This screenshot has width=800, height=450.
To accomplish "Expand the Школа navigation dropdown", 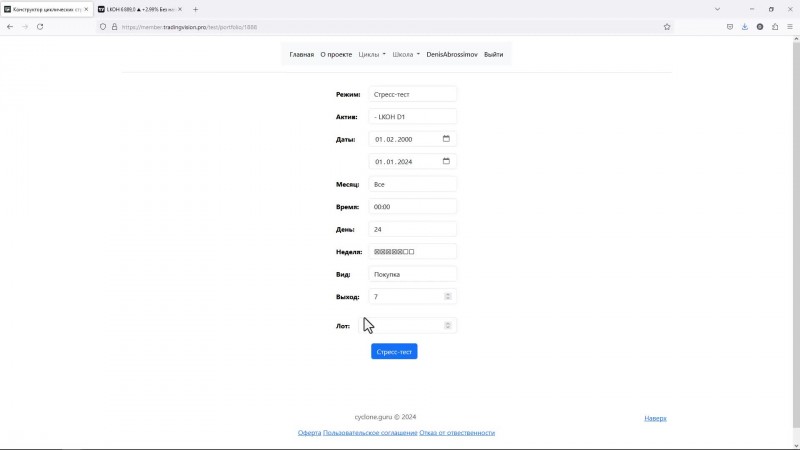I will (406, 54).
